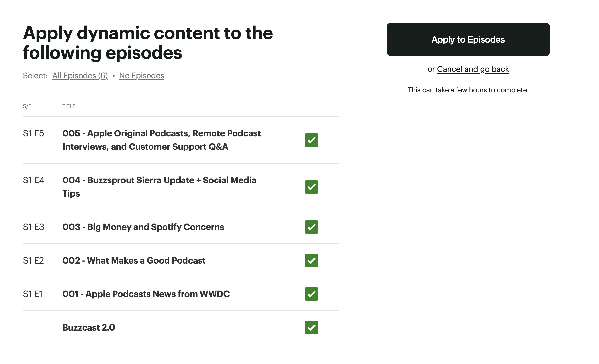Toggle checkbox for 004 Buzzsprout Sierra Update
Viewport: 599px width, 364px height.
pyautogui.click(x=311, y=187)
